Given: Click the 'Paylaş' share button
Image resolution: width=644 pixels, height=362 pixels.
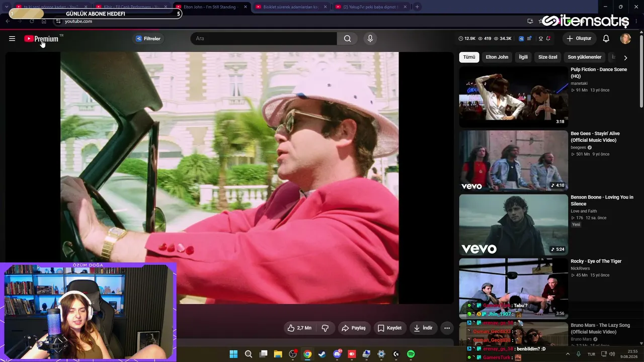Looking at the screenshot, I should click(354, 328).
